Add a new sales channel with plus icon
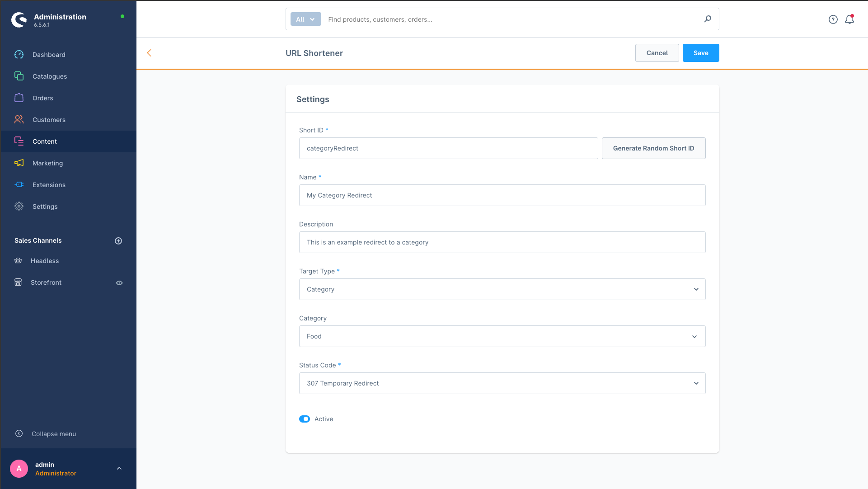Screen dimensions: 868x489 [x=118, y=241]
